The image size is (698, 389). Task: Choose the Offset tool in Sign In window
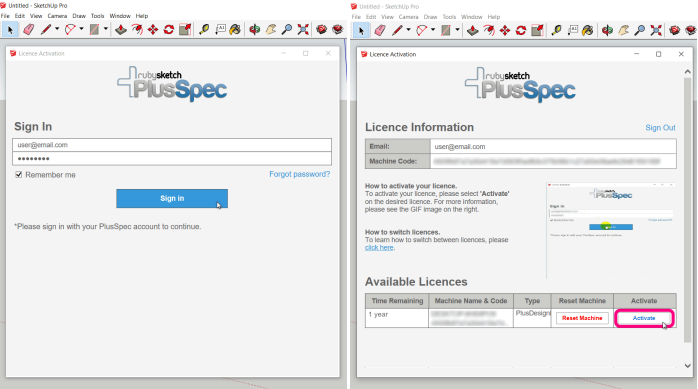[137, 30]
